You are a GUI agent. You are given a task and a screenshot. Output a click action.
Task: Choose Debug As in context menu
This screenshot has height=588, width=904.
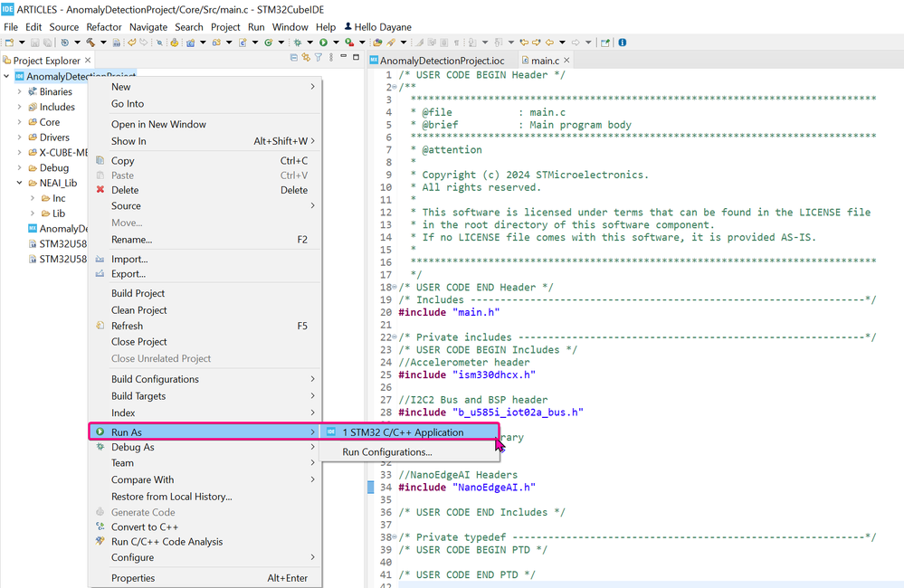click(132, 447)
